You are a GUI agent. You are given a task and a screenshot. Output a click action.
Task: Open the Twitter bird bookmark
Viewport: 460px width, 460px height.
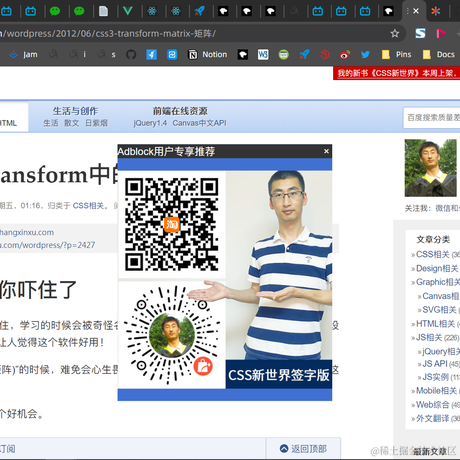tap(365, 54)
